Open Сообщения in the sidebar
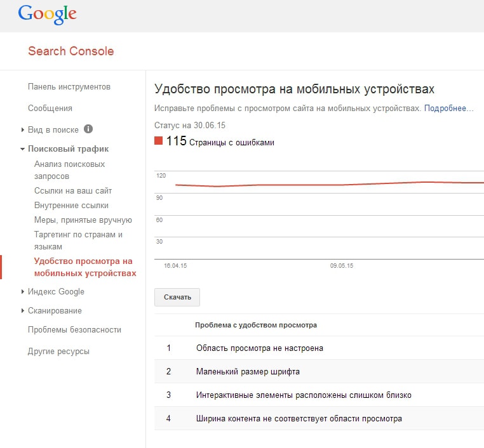Image resolution: width=484 pixels, height=448 pixels. 50,109
